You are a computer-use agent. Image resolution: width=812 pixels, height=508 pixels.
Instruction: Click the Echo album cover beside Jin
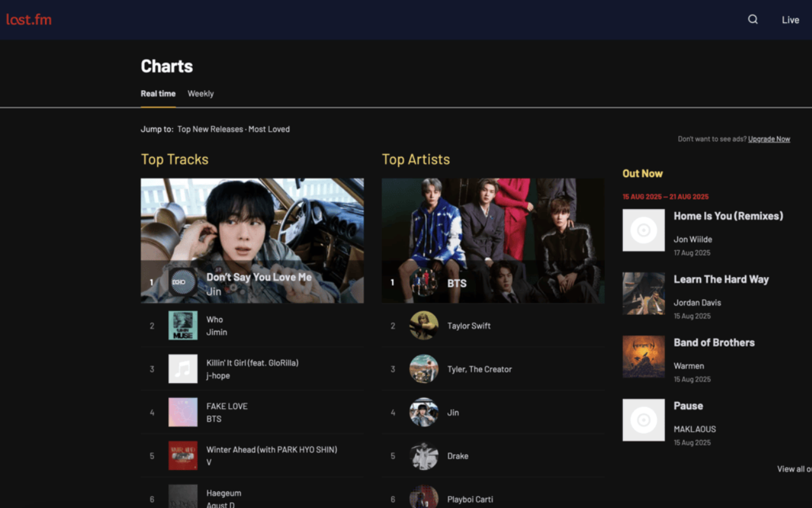coord(183,282)
